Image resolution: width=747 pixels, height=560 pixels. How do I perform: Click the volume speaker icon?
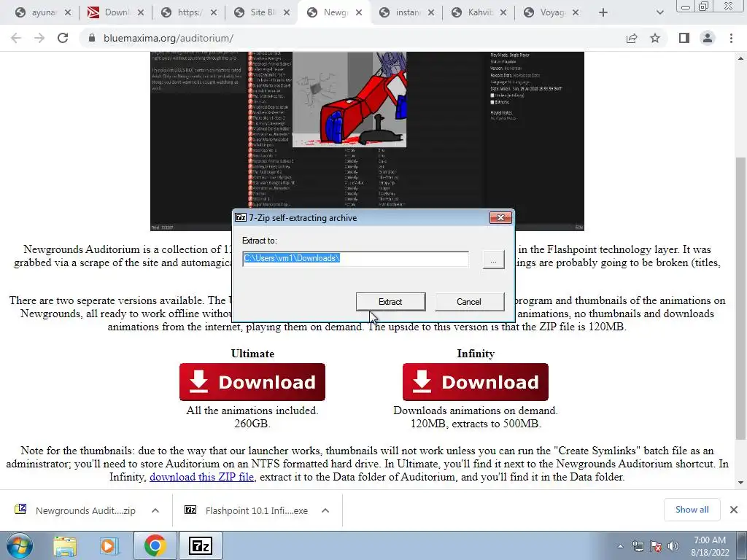673,546
